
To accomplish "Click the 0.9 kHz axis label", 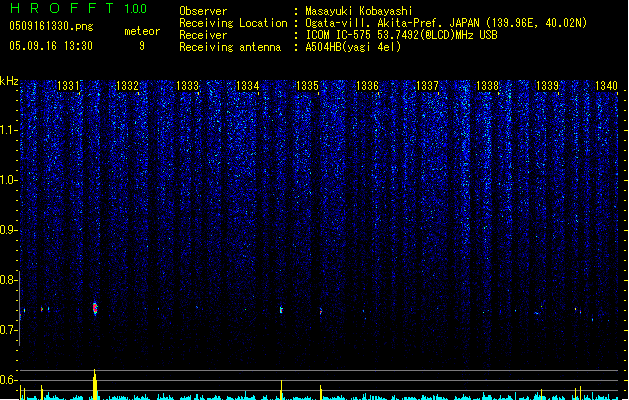I will coord(9,230).
